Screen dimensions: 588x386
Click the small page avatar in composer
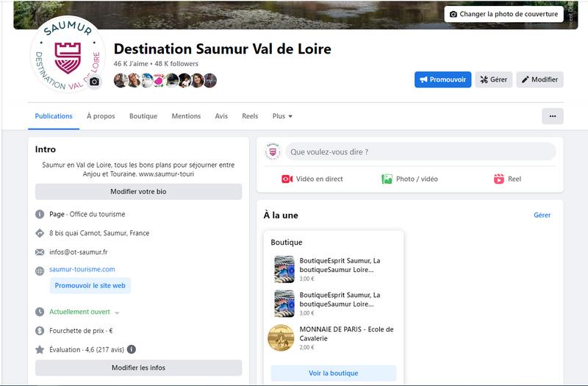[273, 152]
